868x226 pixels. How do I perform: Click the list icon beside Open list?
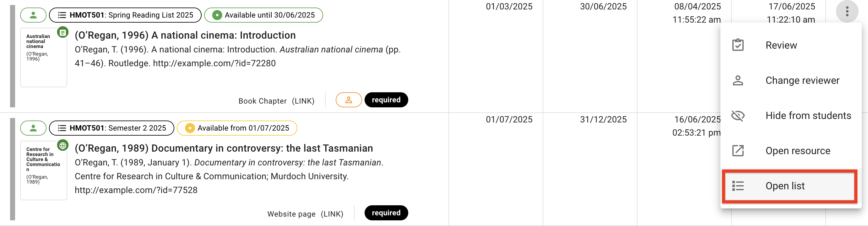[x=739, y=186]
